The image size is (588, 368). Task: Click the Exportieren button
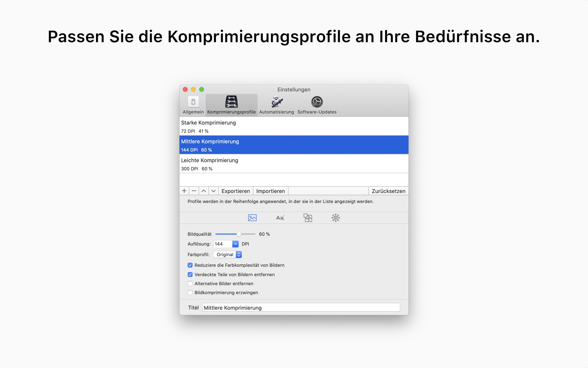click(x=236, y=191)
